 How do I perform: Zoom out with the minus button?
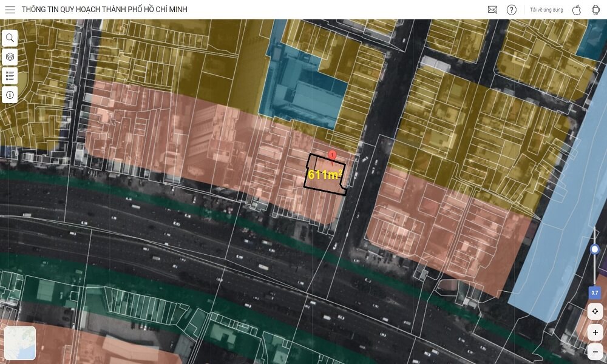pos(595,351)
